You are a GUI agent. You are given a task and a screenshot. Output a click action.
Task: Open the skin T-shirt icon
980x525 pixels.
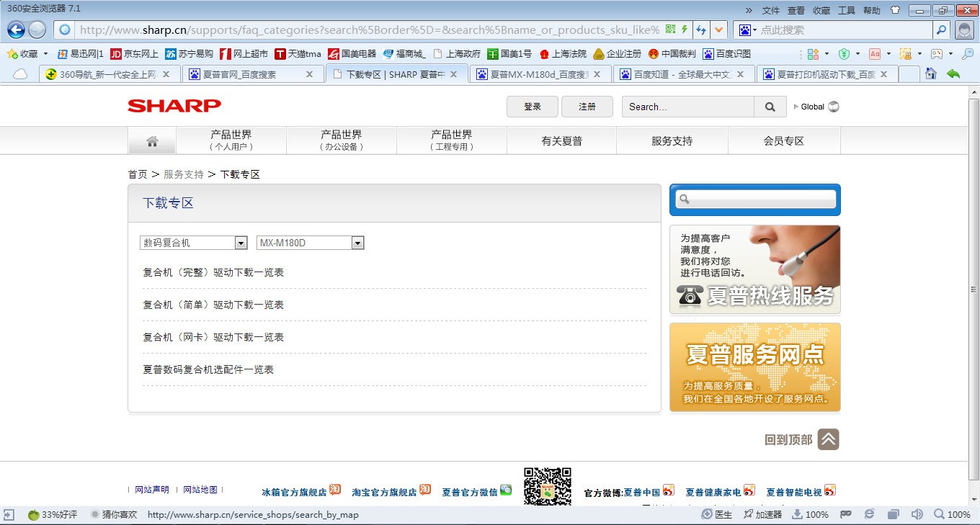coord(895,10)
